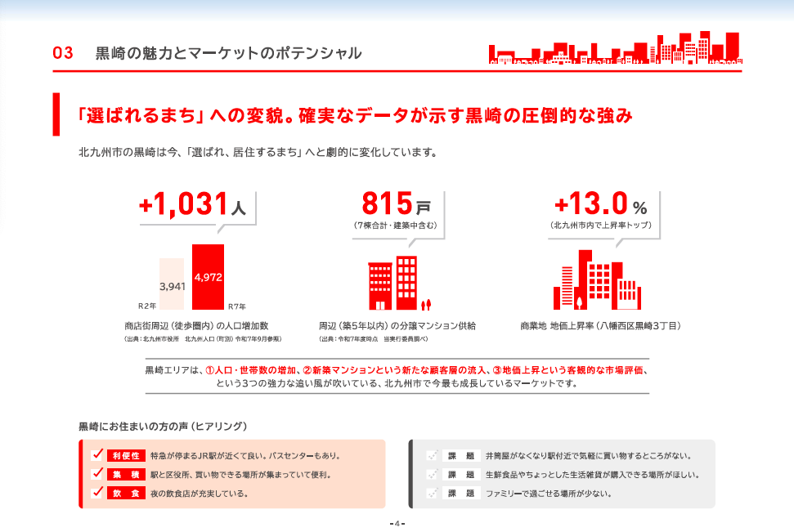
Task: Click the red 利便性 tag label
Action: (125, 456)
